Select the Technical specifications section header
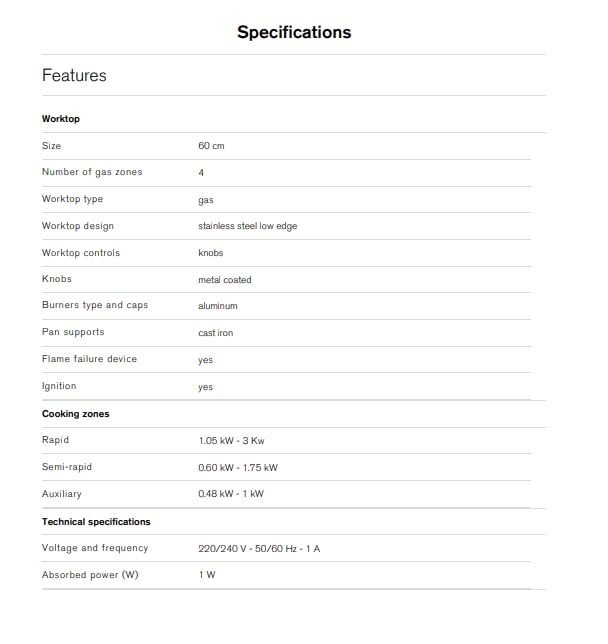The height and width of the screenshot is (644, 608). pos(96,522)
